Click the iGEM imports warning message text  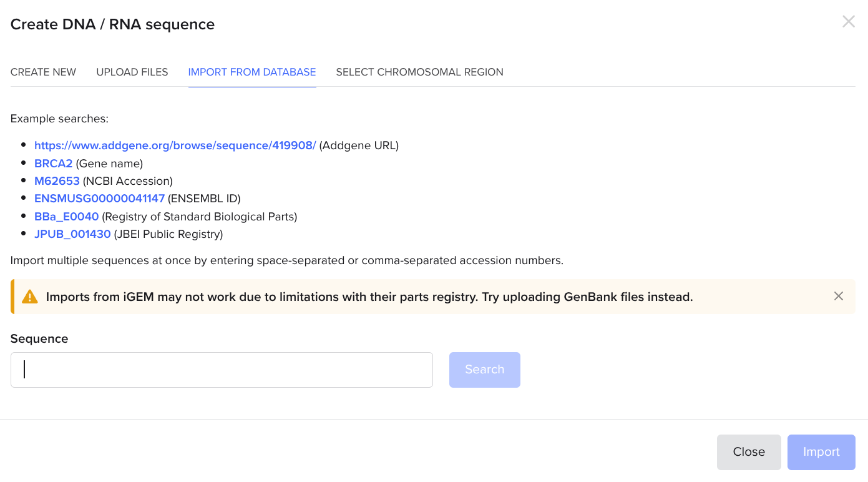click(369, 297)
